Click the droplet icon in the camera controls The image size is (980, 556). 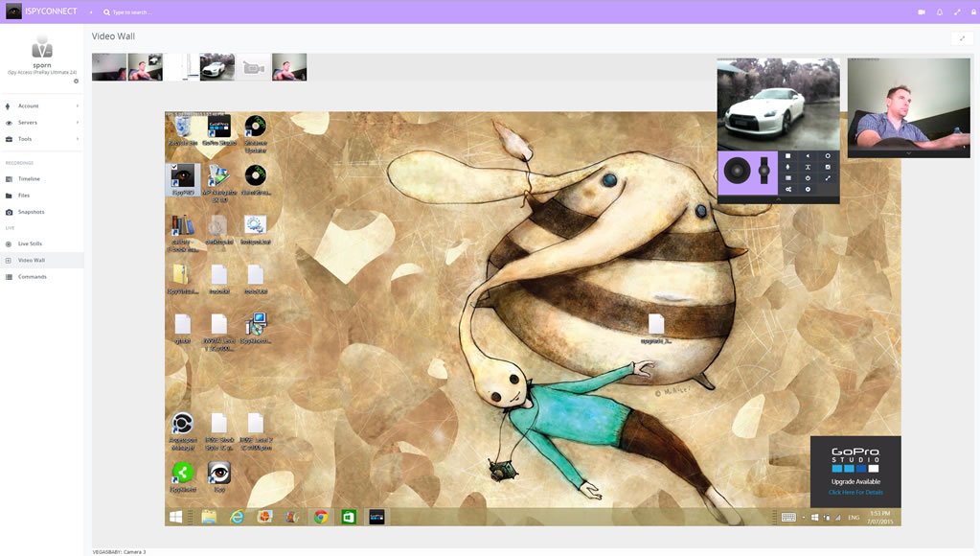[x=788, y=167]
